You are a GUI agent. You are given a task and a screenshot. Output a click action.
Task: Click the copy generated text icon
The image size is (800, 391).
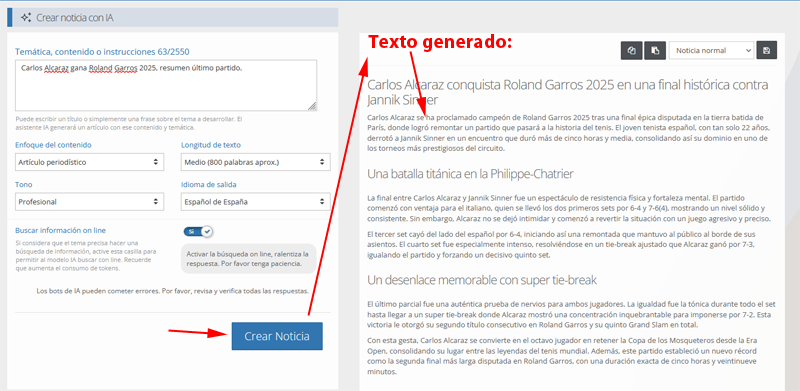coord(631,51)
